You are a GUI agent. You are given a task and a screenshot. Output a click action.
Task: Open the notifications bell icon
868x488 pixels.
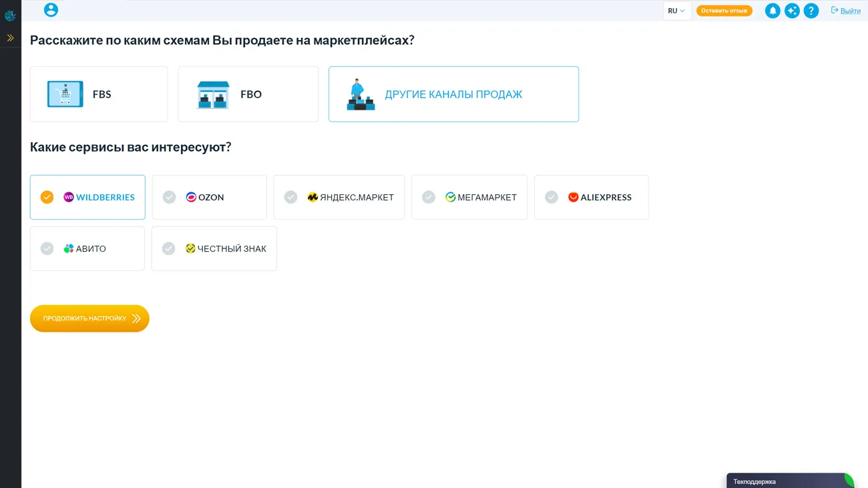pyautogui.click(x=773, y=11)
